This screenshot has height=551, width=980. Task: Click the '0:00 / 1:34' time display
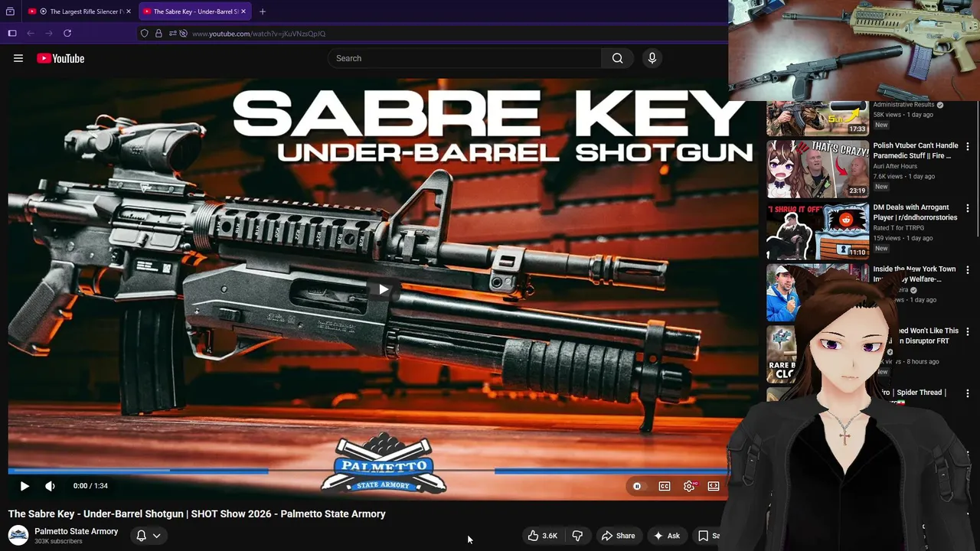coord(90,486)
